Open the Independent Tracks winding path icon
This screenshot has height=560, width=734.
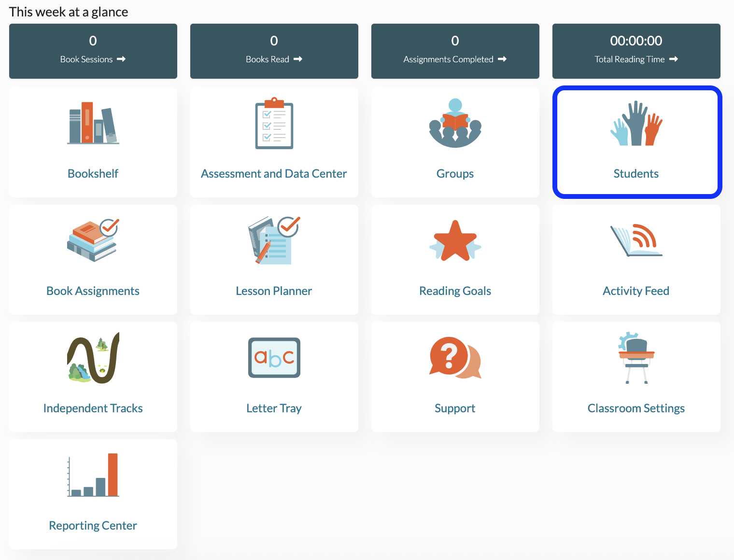pos(93,358)
